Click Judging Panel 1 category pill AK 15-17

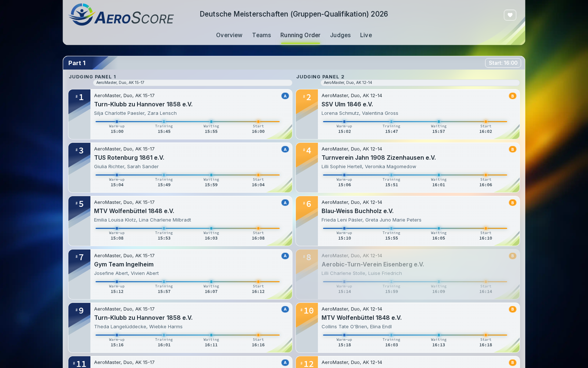point(193,83)
